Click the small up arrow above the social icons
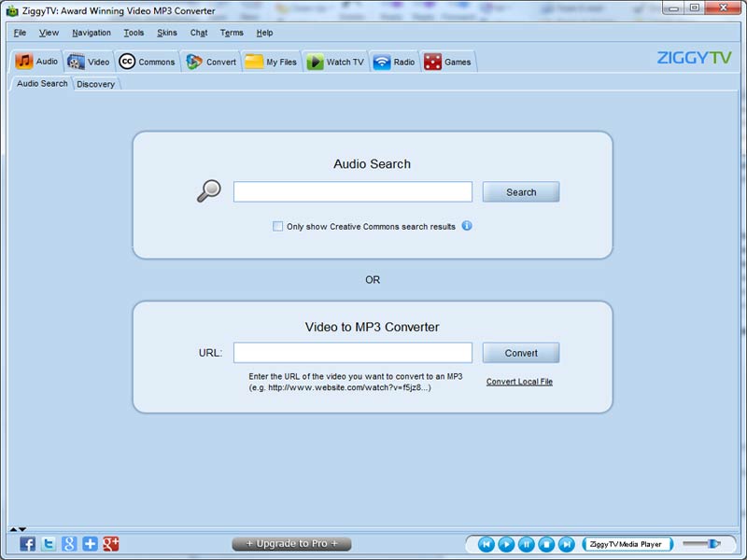 [13, 529]
